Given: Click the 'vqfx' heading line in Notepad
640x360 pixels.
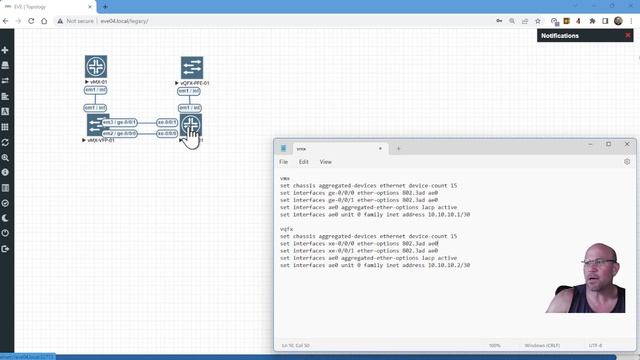Looking at the screenshot, I should [x=287, y=229].
